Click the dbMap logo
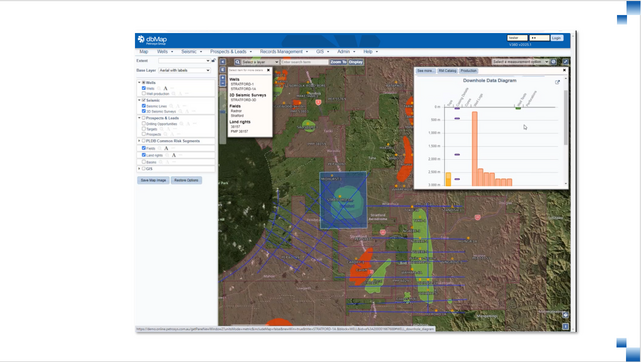The height and width of the screenshot is (362, 641). click(x=152, y=40)
